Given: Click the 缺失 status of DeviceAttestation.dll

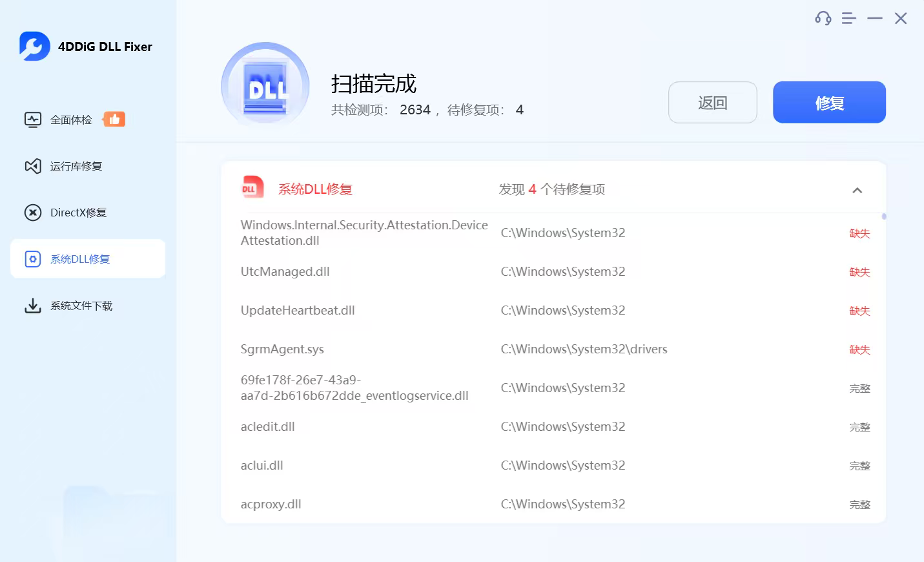Looking at the screenshot, I should click(859, 233).
